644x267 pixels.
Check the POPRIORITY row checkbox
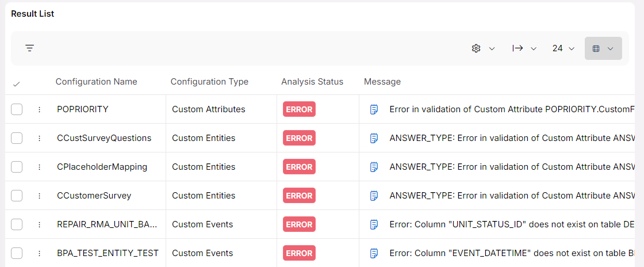tap(17, 109)
